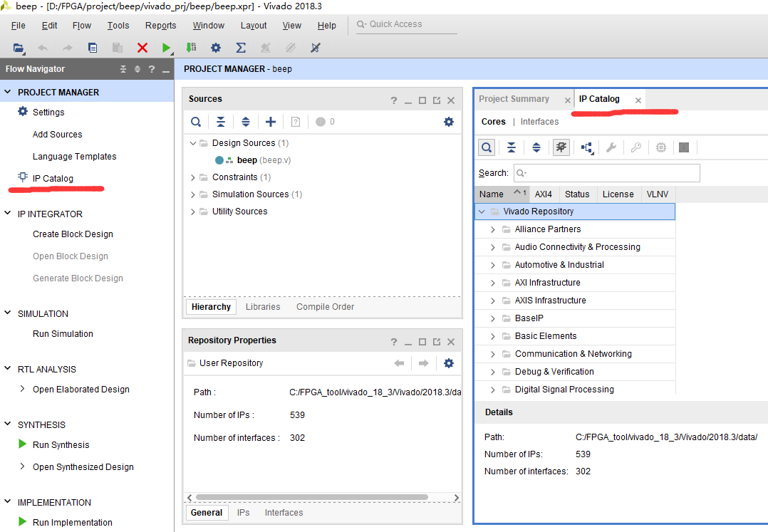Click the red X cancel toolbar icon
The image size is (768, 532).
pos(142,48)
